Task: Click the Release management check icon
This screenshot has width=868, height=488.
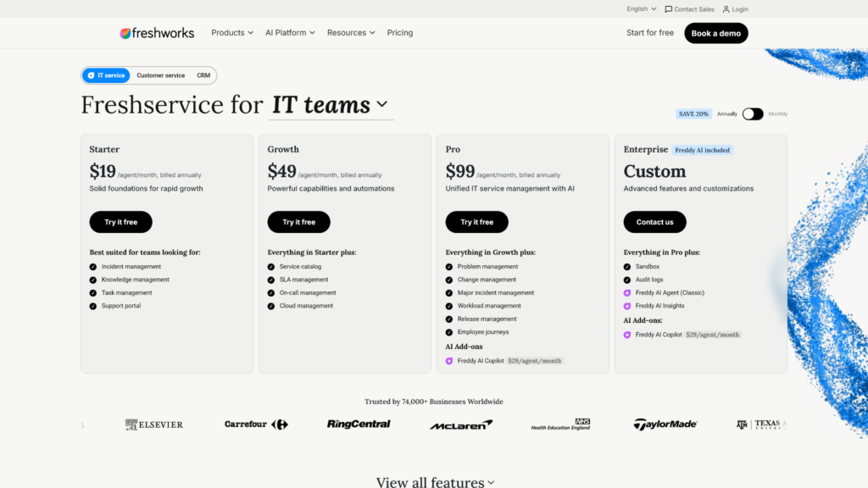Action: click(x=449, y=319)
